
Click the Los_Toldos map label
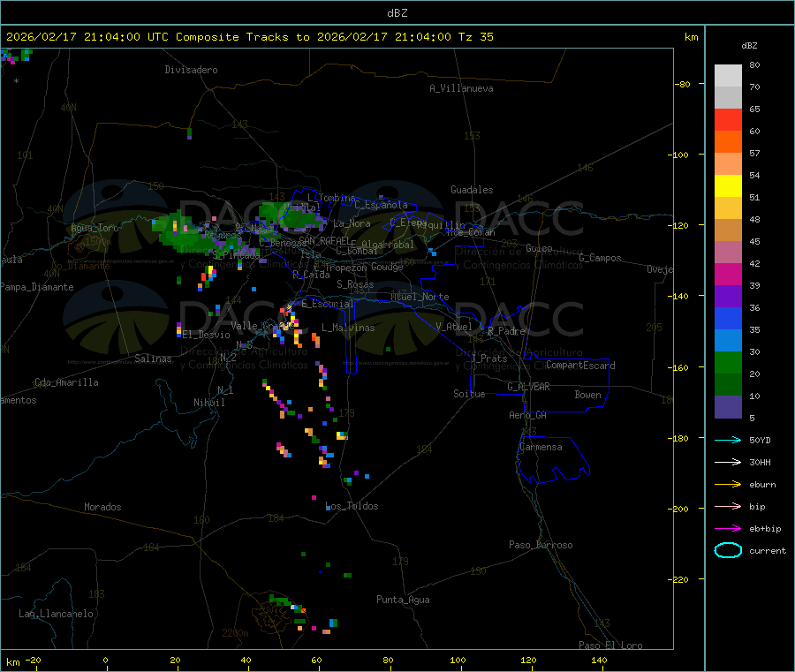[x=352, y=506]
